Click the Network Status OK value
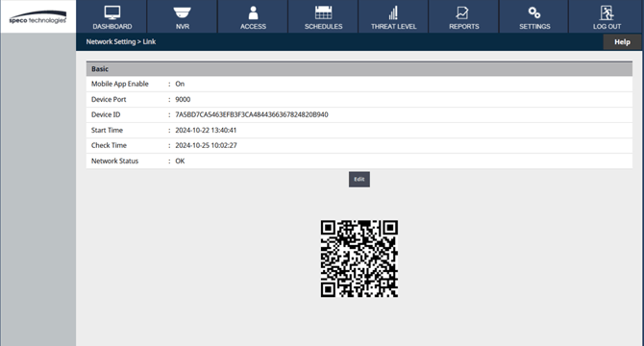Viewport: 644px width, 346px height. pyautogui.click(x=180, y=161)
